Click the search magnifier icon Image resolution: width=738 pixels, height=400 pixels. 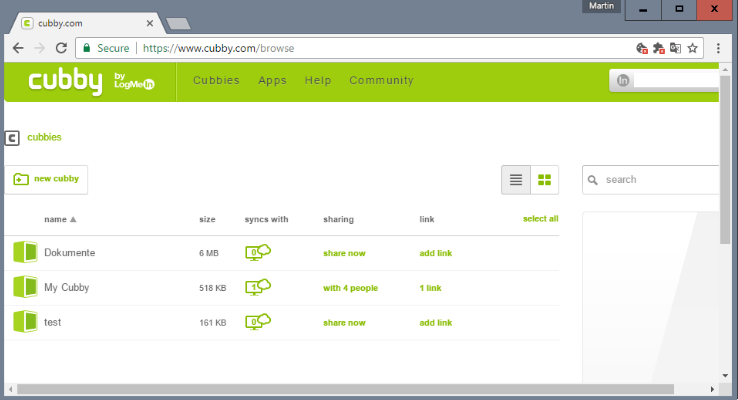[593, 180]
